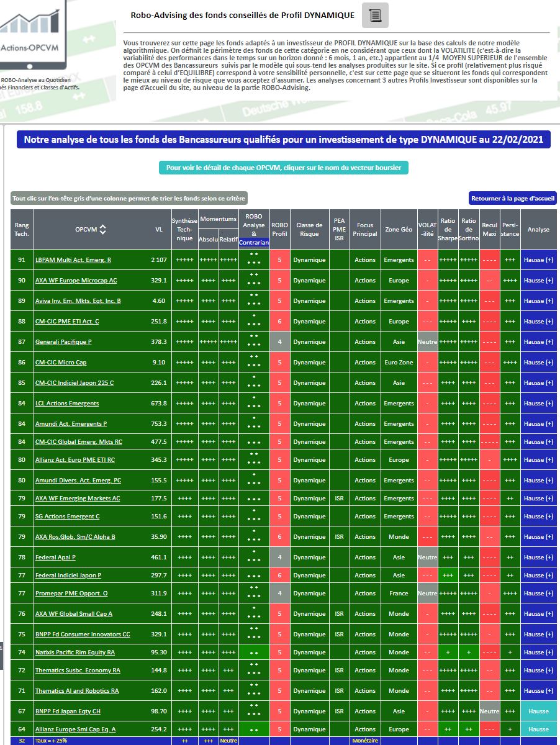Return to home page via 'Retourner à la page d'accueil'

[513, 198]
